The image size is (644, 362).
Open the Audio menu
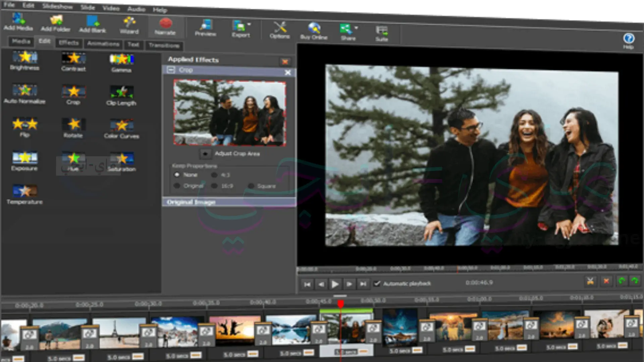coord(136,9)
